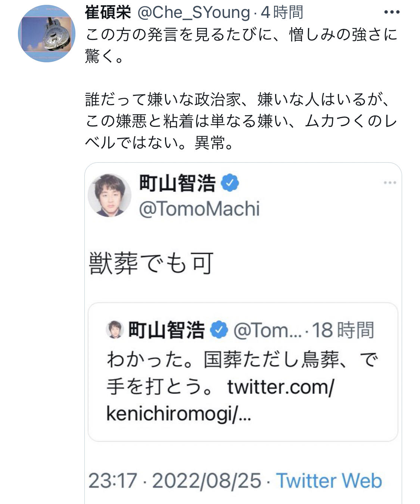Click the 獣葬でも可 tweet text

click(x=151, y=263)
